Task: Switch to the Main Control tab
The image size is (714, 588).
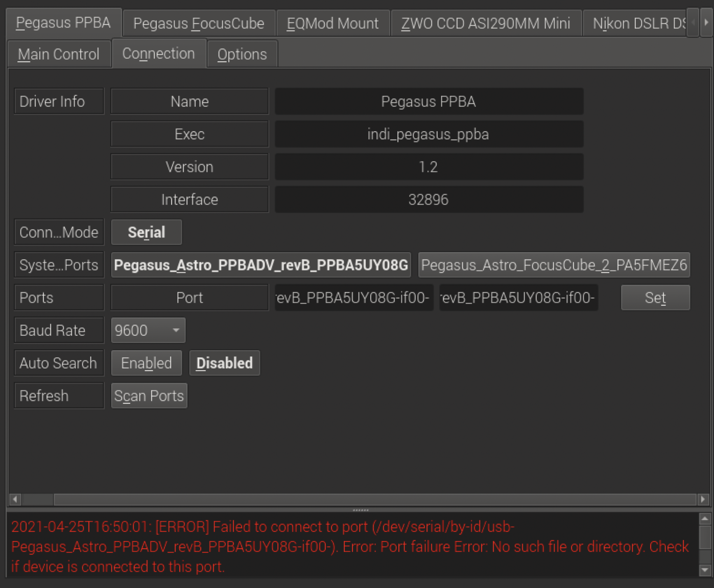Action: pos(59,54)
